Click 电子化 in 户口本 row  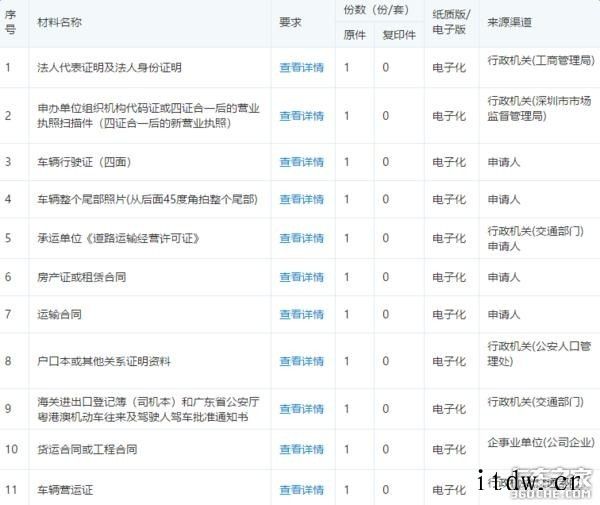(x=449, y=361)
